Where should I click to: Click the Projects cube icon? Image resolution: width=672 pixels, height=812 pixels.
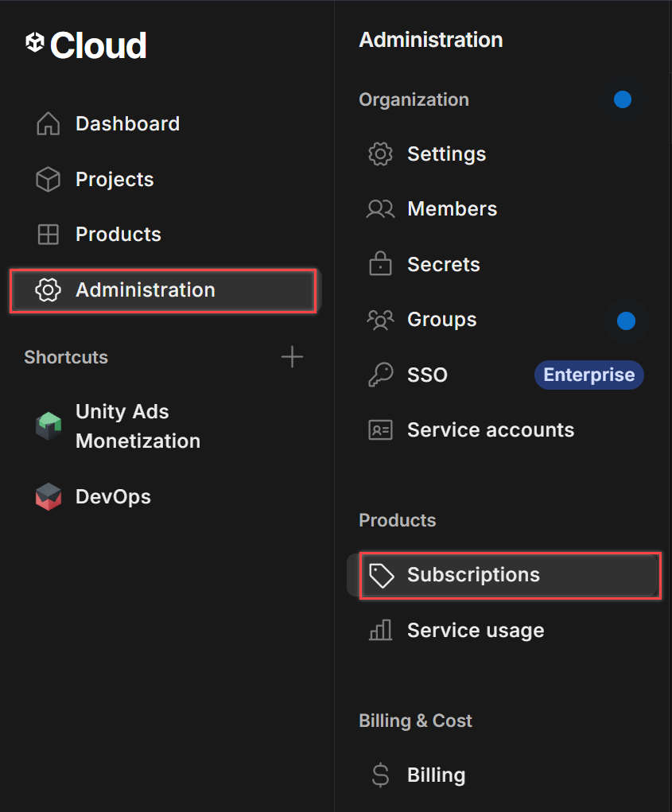pyautogui.click(x=49, y=179)
